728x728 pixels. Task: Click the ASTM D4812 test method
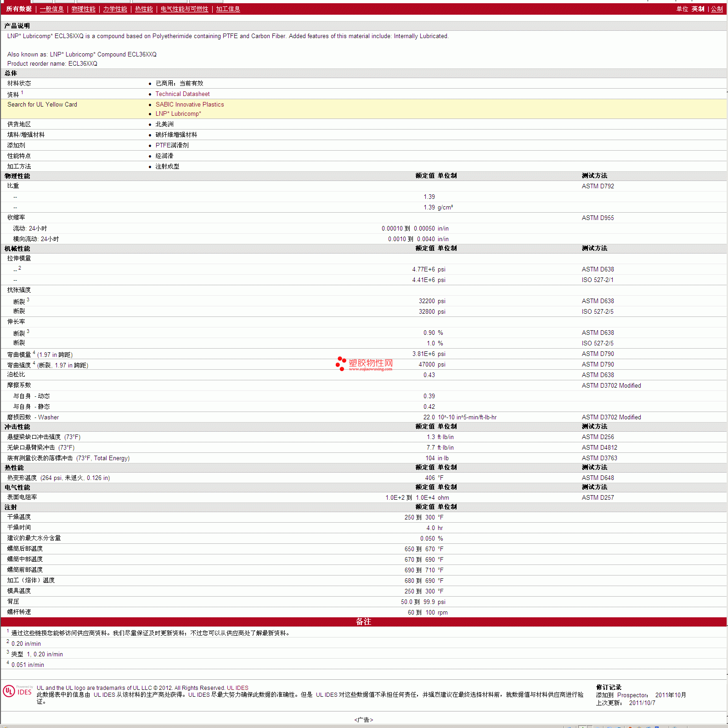click(x=599, y=448)
